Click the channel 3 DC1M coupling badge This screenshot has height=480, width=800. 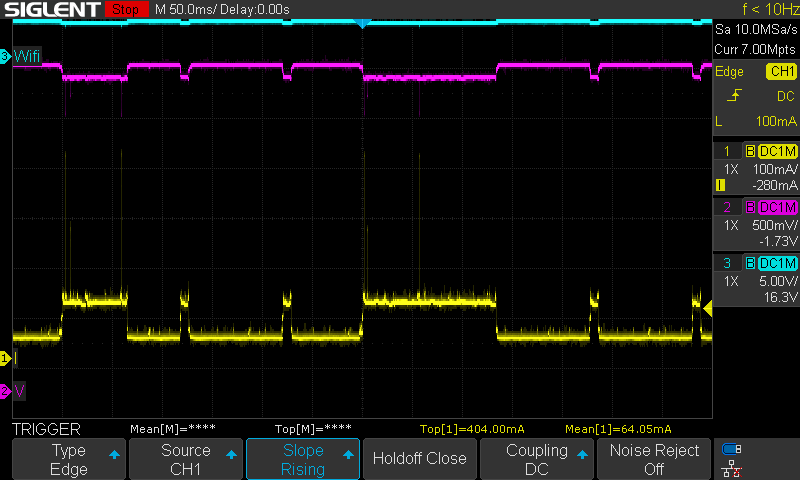click(778, 263)
